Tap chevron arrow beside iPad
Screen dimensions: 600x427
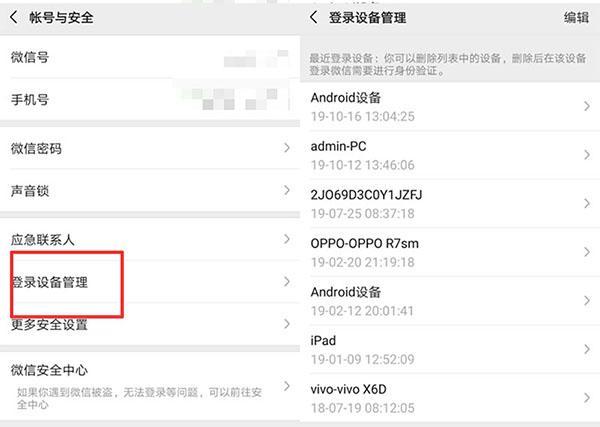point(587,349)
